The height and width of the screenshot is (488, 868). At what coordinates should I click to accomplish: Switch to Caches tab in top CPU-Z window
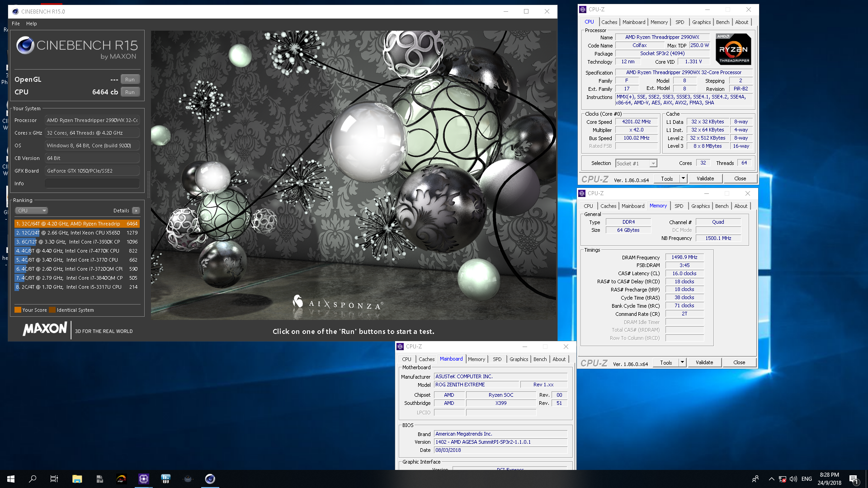click(x=609, y=22)
